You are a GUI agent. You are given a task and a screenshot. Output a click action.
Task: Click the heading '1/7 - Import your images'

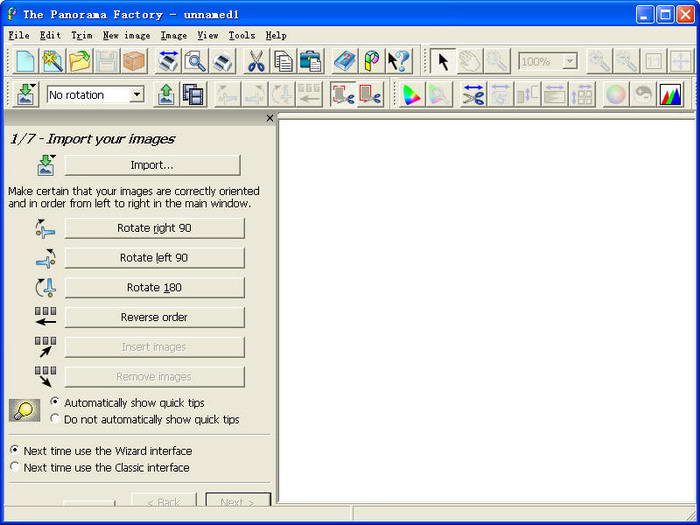coord(92,139)
